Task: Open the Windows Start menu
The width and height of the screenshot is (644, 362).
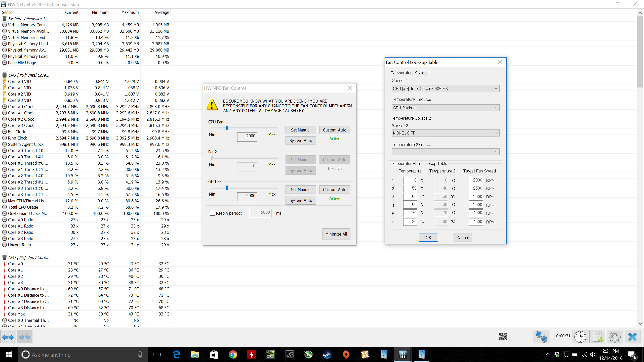Action: point(9,354)
